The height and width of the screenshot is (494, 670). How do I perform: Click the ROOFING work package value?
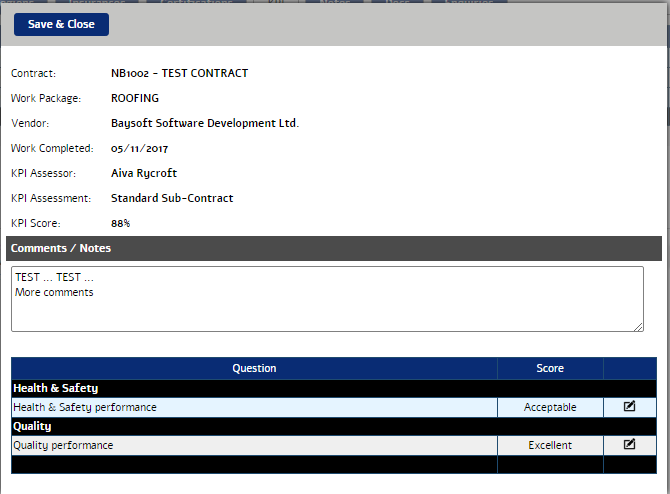[x=135, y=98]
